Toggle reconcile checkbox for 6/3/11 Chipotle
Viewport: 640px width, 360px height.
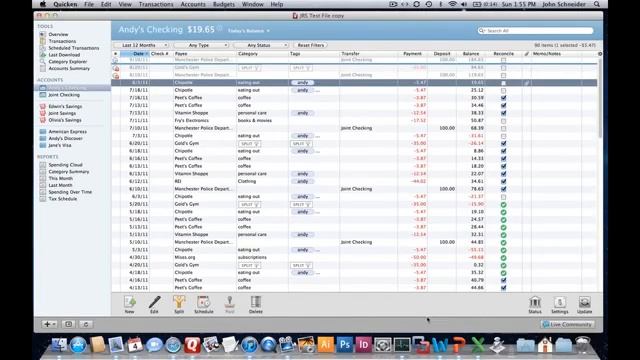click(503, 197)
